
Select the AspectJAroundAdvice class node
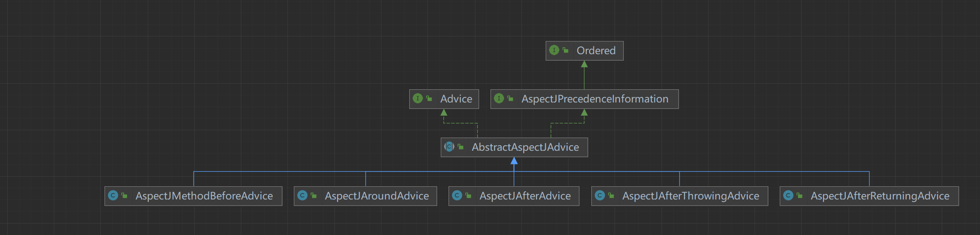tap(365, 196)
